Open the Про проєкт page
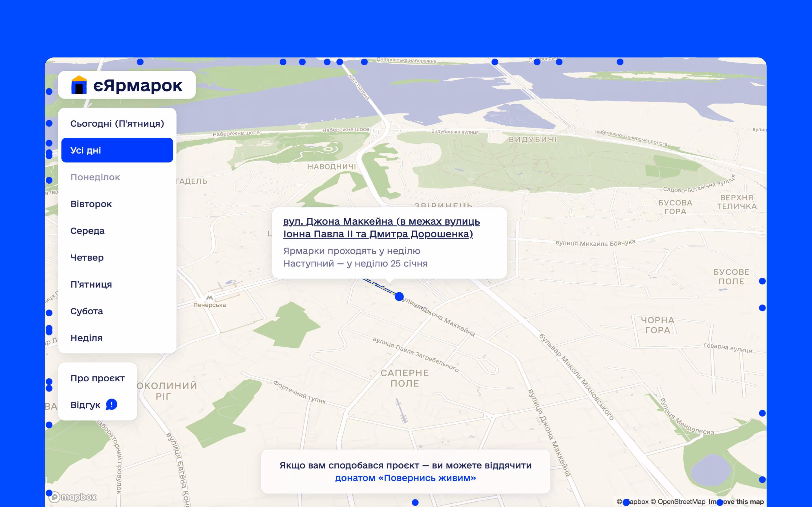Viewport: 812px width, 507px height. click(x=97, y=378)
